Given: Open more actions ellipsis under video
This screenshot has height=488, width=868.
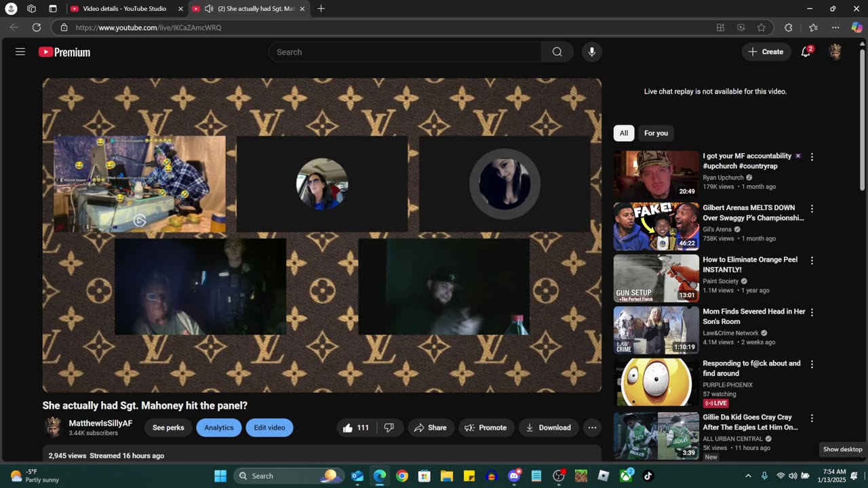Looking at the screenshot, I should tap(592, 428).
